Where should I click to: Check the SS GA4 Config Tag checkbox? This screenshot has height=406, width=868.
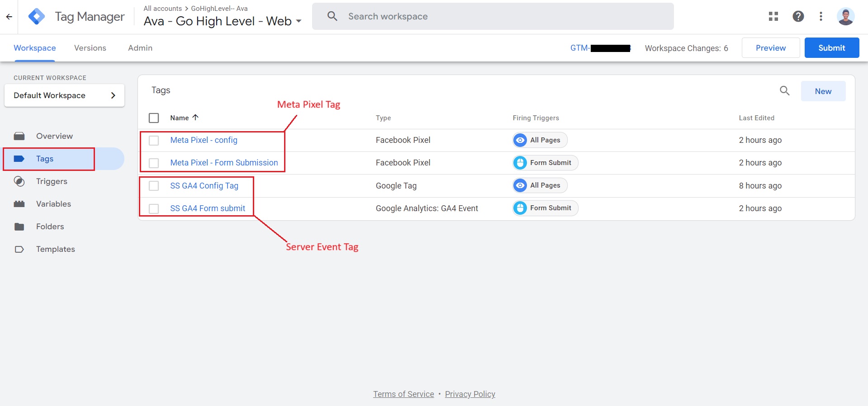pos(154,186)
